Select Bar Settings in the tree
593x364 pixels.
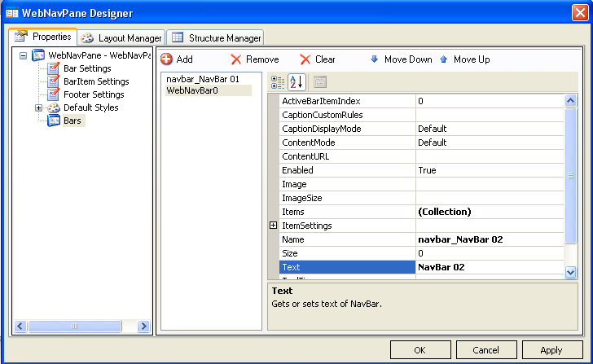[87, 68]
